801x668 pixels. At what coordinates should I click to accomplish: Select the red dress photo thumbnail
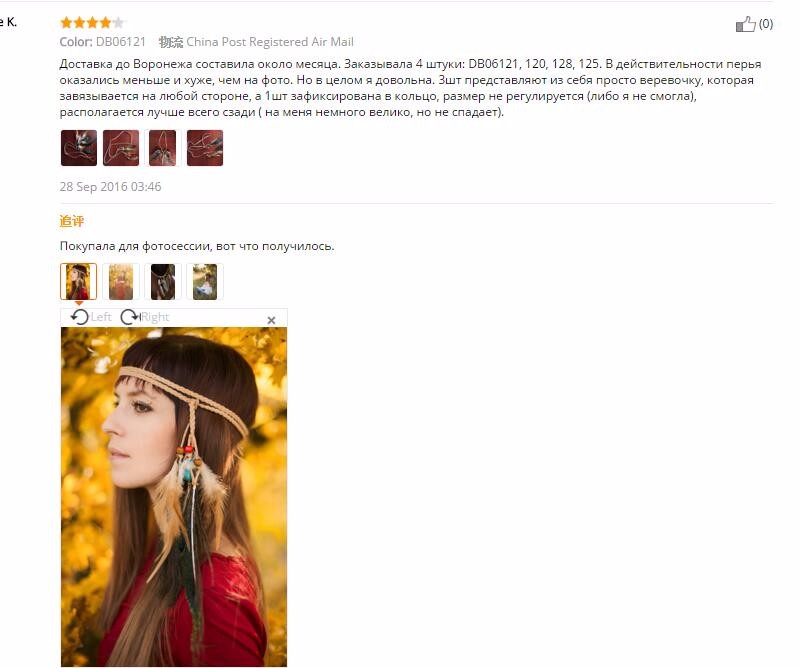click(121, 281)
